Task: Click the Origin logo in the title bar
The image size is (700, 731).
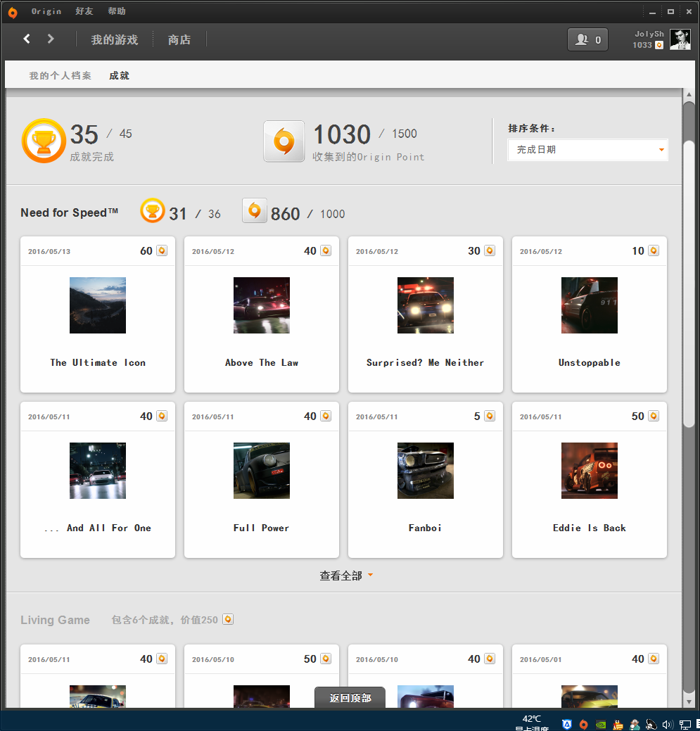Action: (x=13, y=13)
